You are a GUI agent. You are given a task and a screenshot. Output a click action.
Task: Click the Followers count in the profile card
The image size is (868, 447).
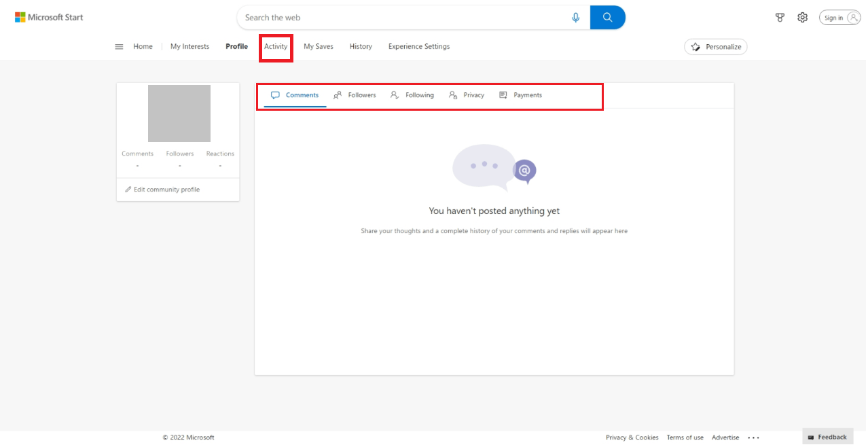[180, 159]
